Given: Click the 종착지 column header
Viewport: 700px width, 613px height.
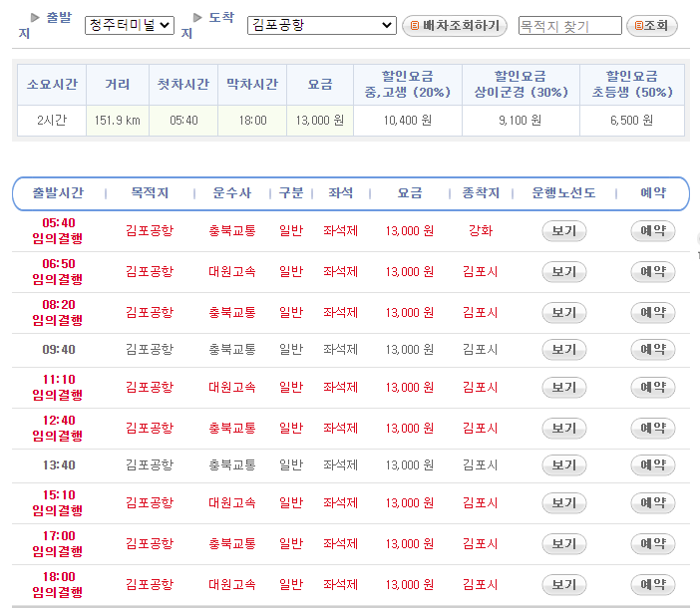Looking at the screenshot, I should [x=481, y=193].
